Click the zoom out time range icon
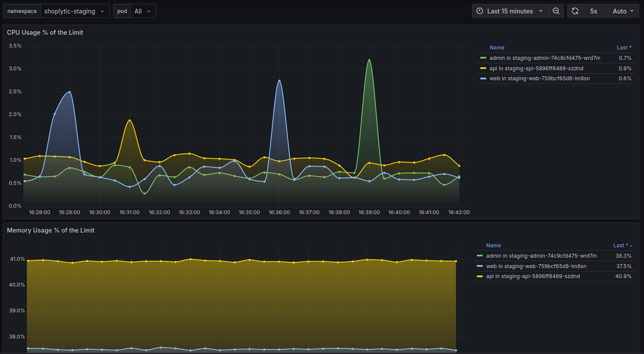The width and height of the screenshot is (644, 354). (556, 11)
